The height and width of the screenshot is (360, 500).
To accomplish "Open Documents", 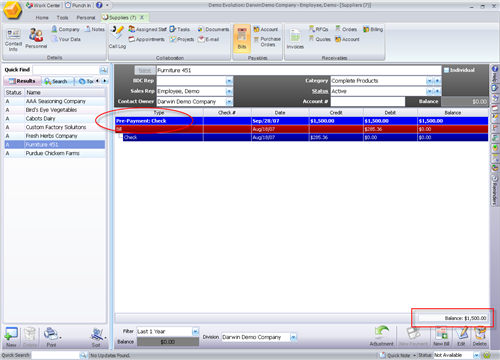I will point(213,29).
